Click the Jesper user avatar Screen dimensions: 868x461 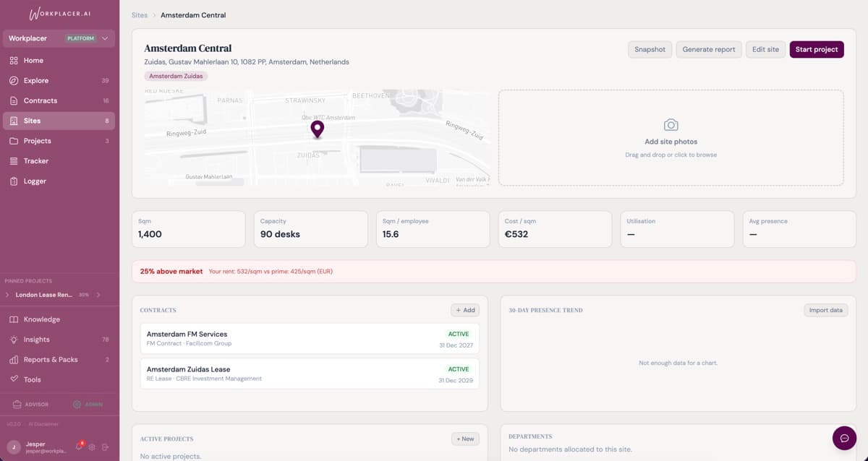(x=14, y=447)
